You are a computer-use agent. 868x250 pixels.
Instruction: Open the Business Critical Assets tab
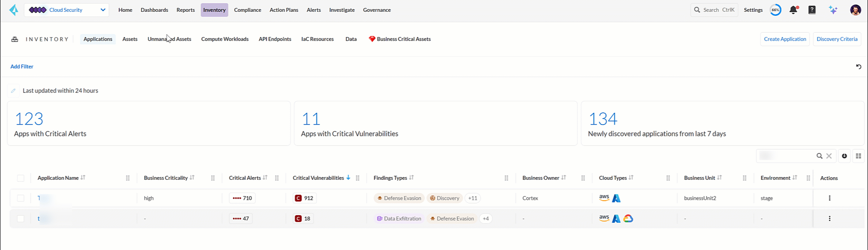400,39
